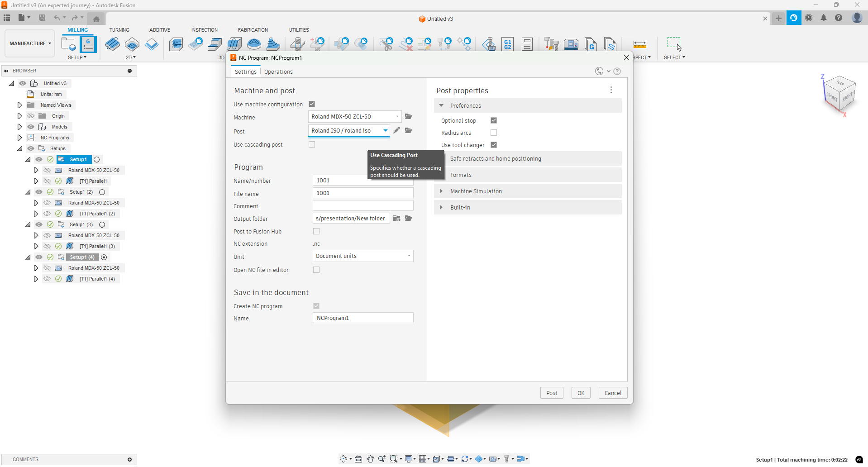Open the SELECT menu label
The image size is (868, 467).
[674, 57]
